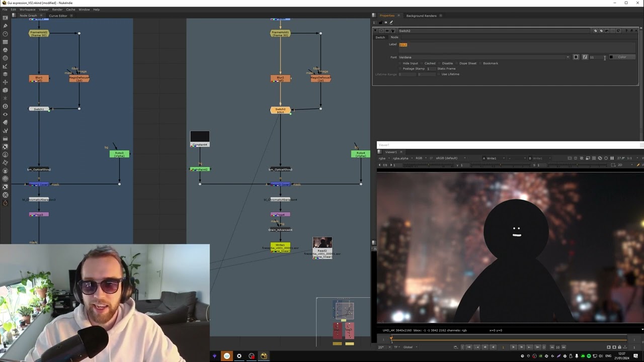Toggle bold font for node label
This screenshot has width=644, height=362.
point(576,57)
